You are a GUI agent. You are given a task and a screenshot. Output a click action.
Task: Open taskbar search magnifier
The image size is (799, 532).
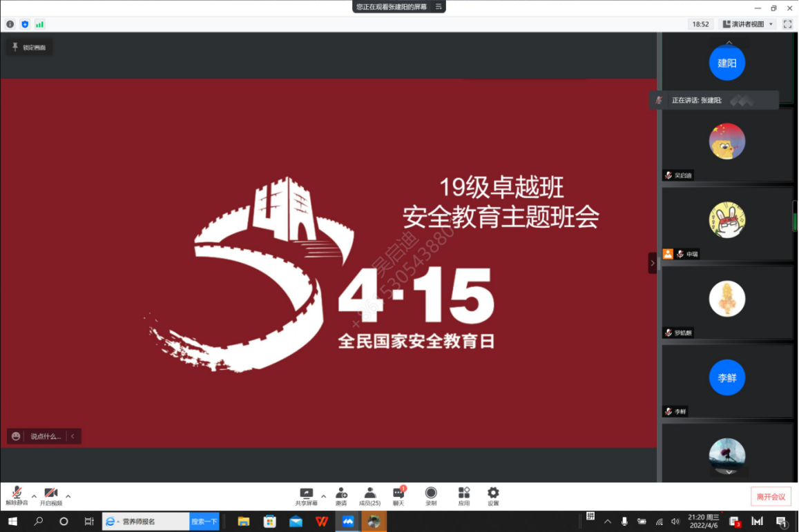coord(38,522)
